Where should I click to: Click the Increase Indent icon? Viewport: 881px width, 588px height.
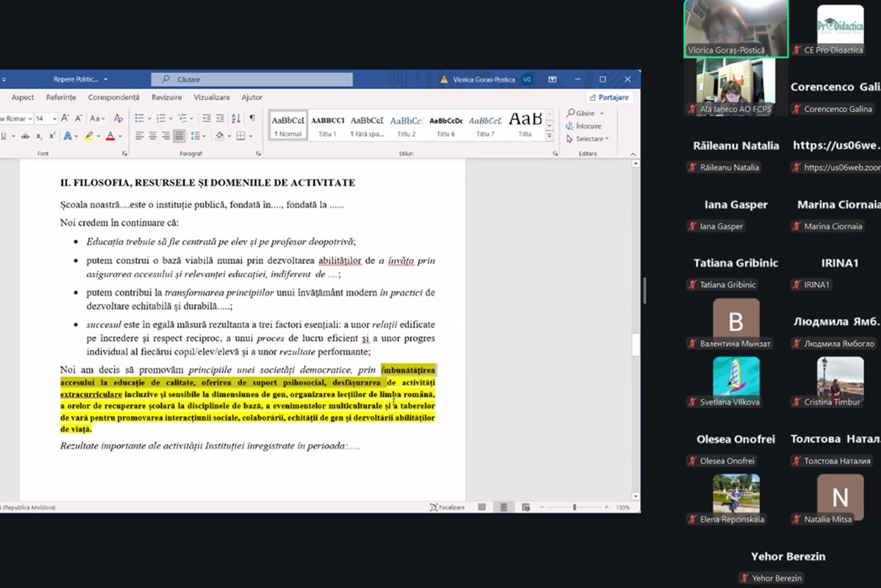coord(220,118)
